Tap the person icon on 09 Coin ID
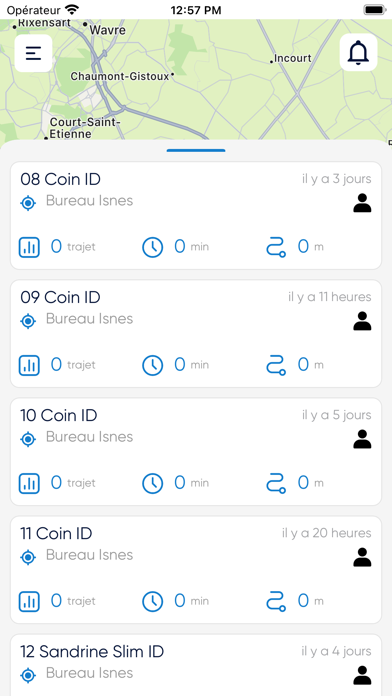The image size is (392, 696). 362,321
